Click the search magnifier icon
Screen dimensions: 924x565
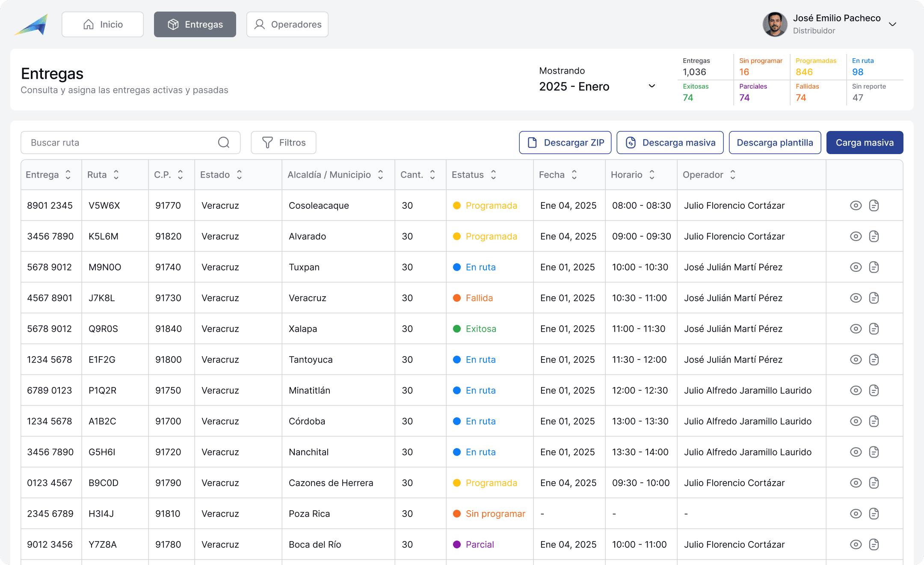click(x=224, y=143)
